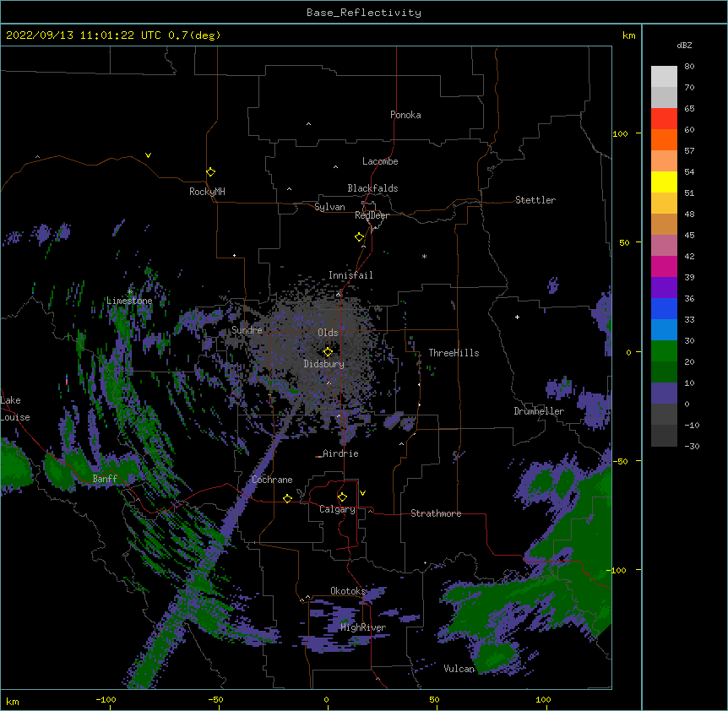Click the Base_Reflectivity title
Viewport: 728px width, 711px height.
[364, 13]
